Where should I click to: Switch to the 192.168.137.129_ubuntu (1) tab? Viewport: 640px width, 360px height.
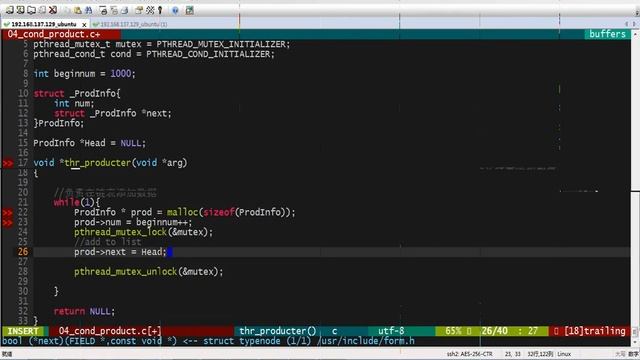[131, 24]
